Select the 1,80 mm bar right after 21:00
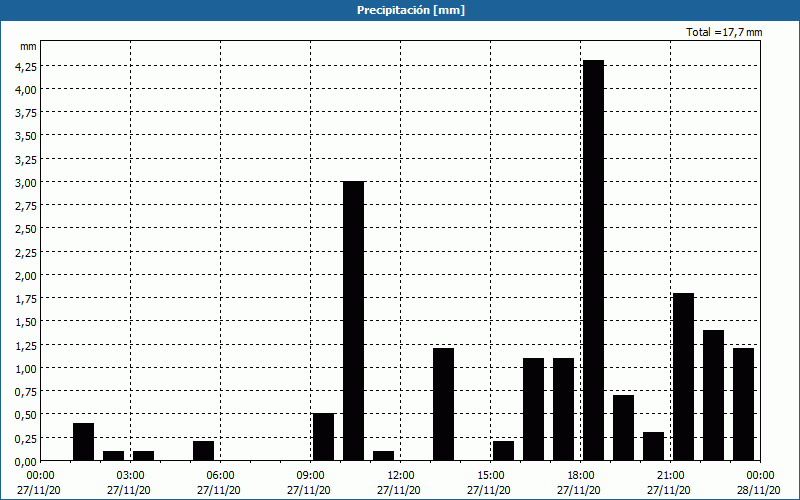The image size is (800, 500). 684,377
